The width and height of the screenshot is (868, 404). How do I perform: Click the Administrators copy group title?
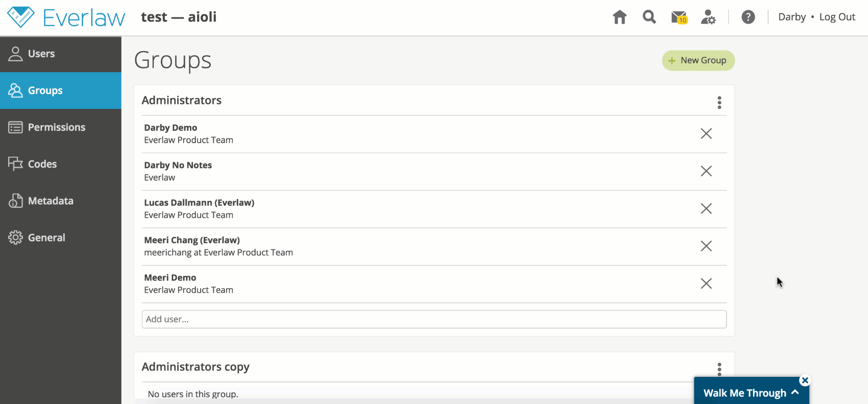tap(196, 367)
